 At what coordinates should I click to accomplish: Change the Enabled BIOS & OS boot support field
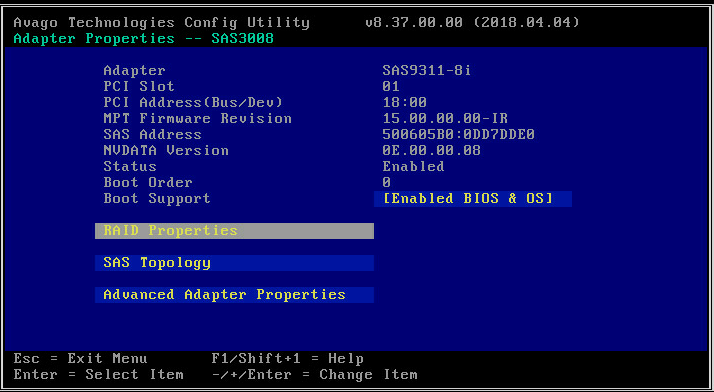[473, 199]
